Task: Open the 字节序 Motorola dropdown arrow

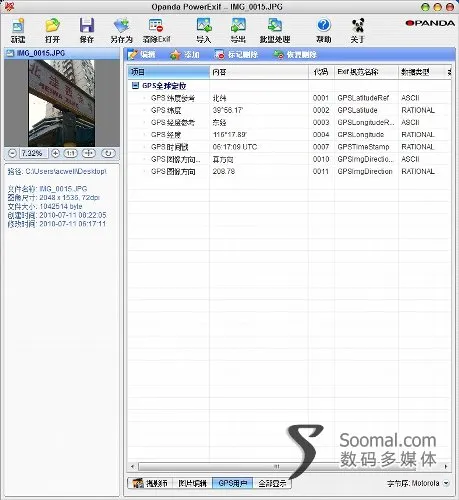Action: pyautogui.click(x=447, y=483)
